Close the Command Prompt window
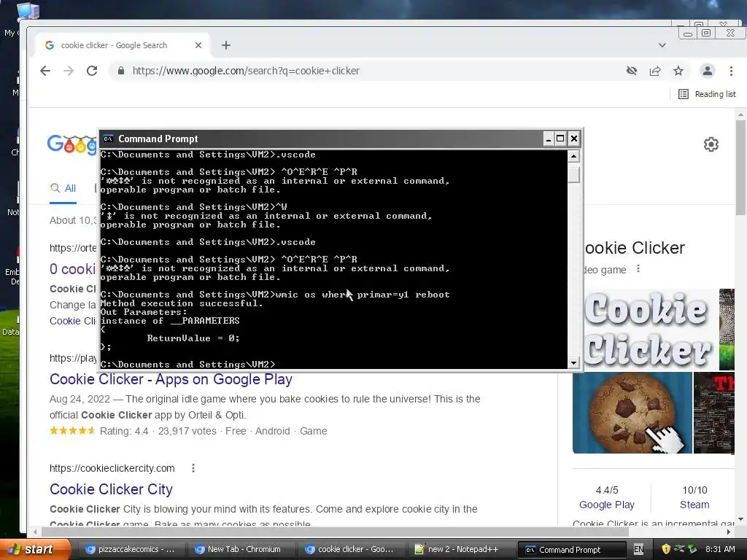 [x=573, y=139]
